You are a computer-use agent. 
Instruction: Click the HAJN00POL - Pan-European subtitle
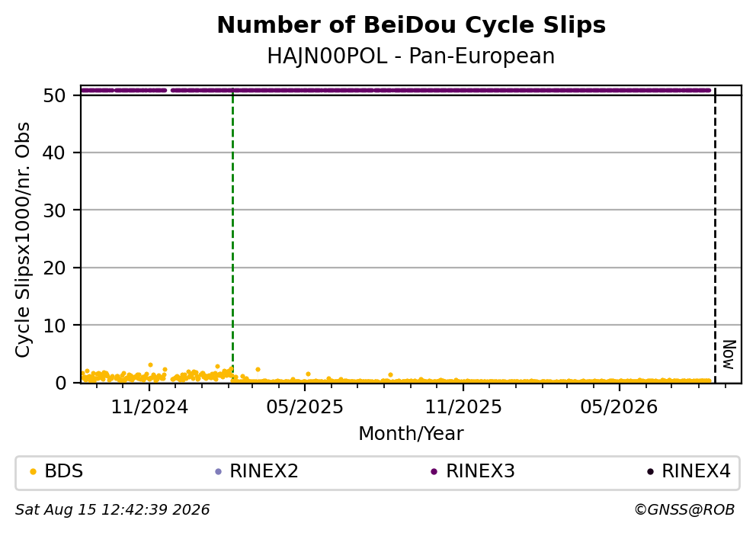[x=412, y=56]
